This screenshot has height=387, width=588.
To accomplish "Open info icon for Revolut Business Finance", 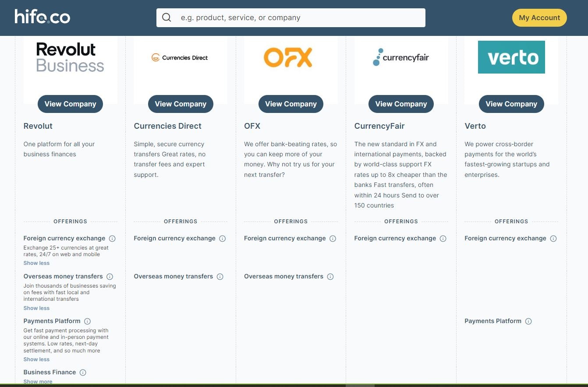I will click(x=83, y=373).
